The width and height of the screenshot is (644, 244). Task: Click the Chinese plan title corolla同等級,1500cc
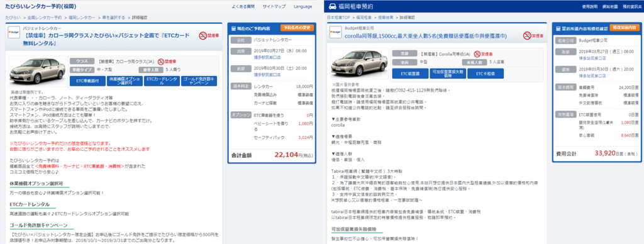[x=425, y=36]
